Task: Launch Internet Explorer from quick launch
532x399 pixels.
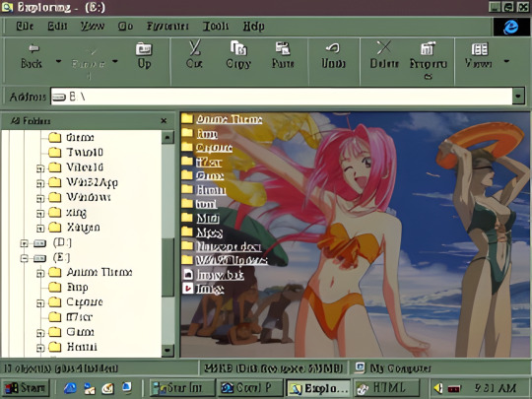Action: [x=70, y=388]
